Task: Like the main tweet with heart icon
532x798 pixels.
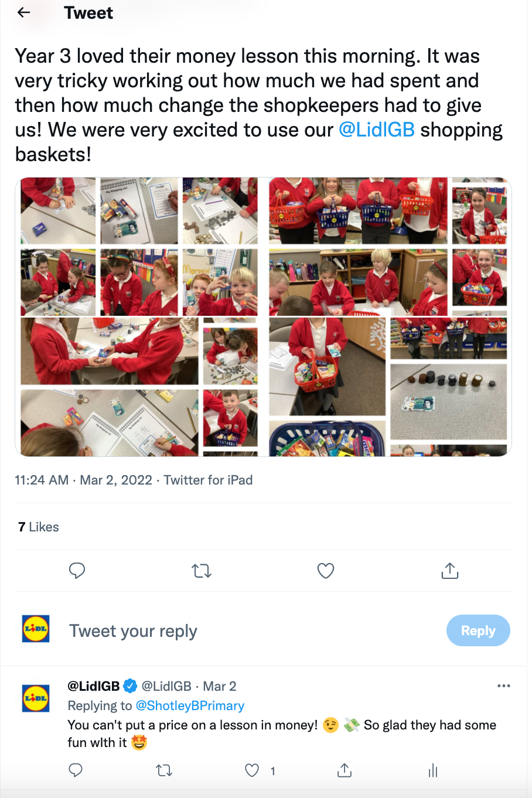Action: 326,571
